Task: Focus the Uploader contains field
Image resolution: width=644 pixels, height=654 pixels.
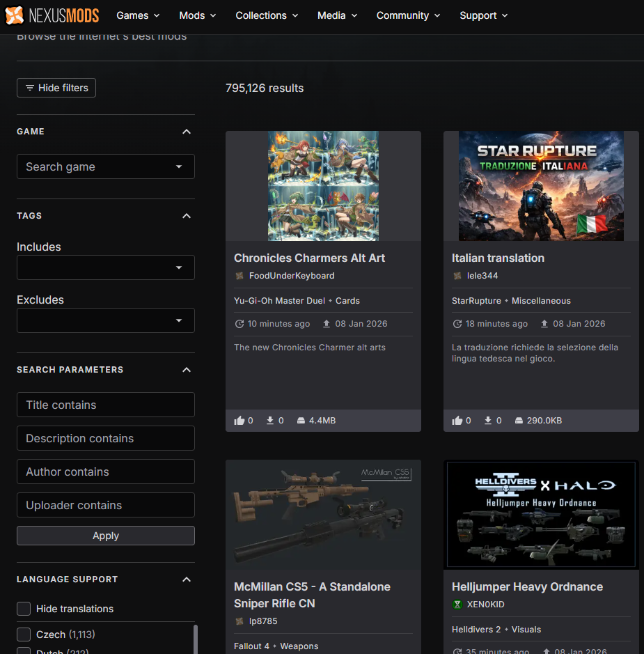Action: pyautogui.click(x=105, y=505)
